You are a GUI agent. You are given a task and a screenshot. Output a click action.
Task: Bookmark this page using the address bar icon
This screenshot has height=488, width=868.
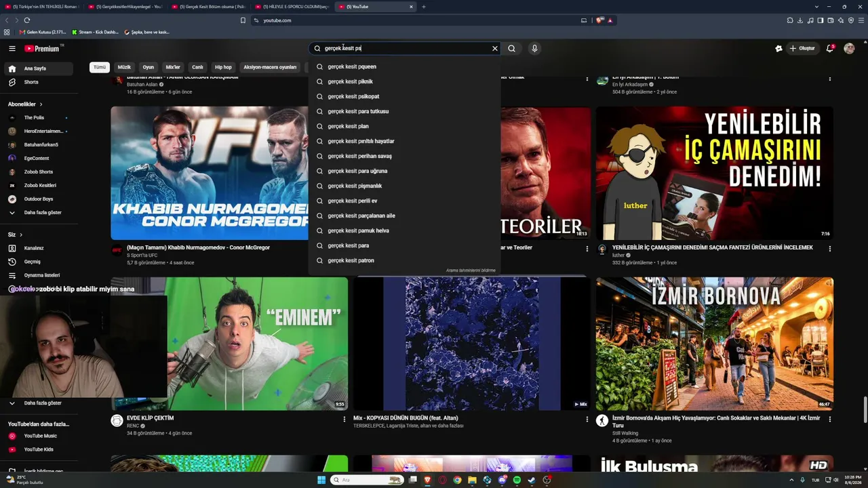243,20
